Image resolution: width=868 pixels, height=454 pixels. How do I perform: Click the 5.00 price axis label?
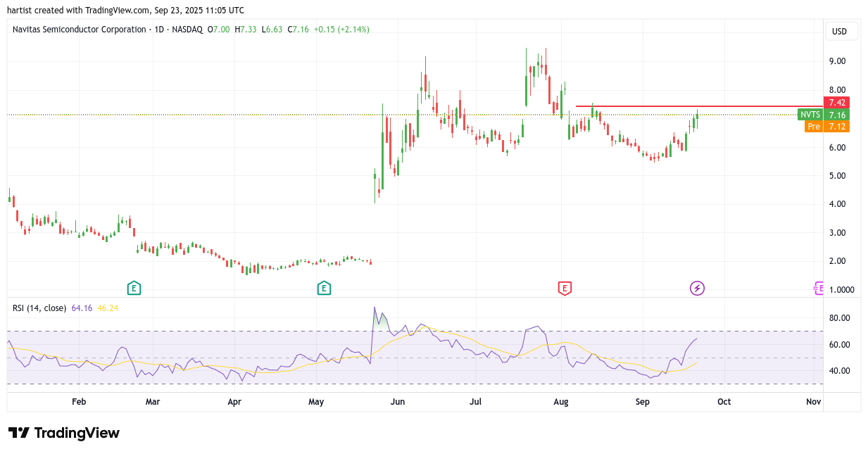click(837, 175)
